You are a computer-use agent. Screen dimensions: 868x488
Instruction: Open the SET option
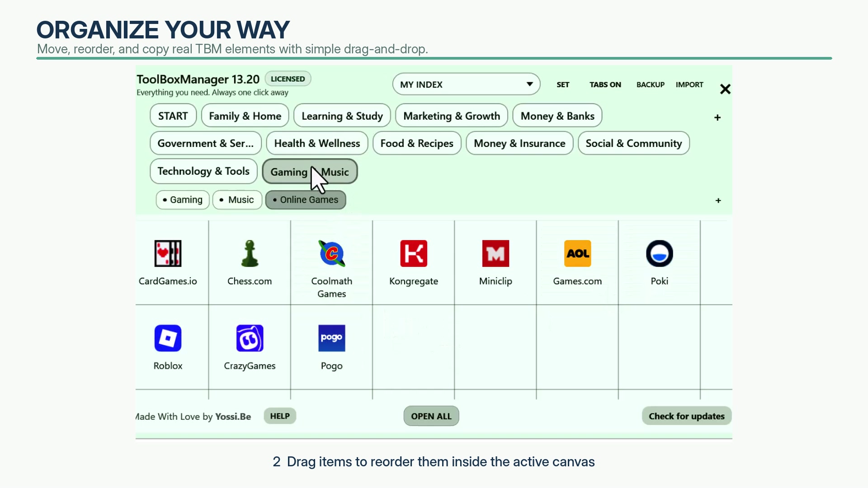[563, 84]
